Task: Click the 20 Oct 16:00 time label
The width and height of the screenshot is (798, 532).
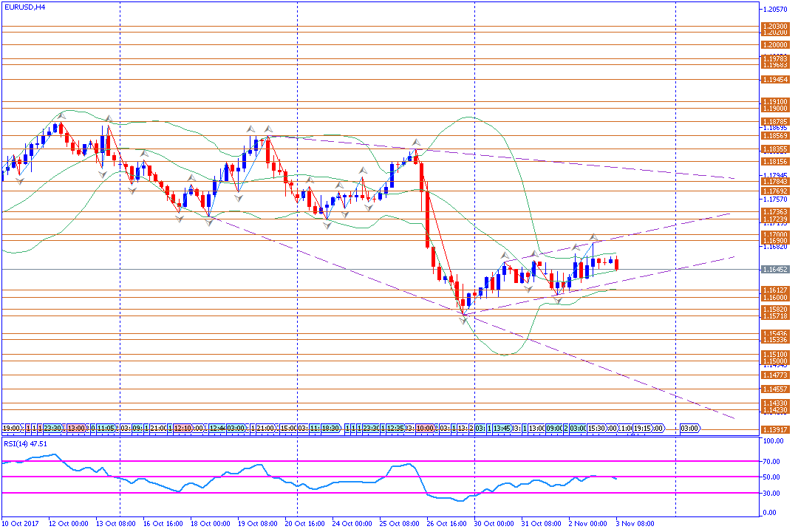Action: pyautogui.click(x=305, y=523)
